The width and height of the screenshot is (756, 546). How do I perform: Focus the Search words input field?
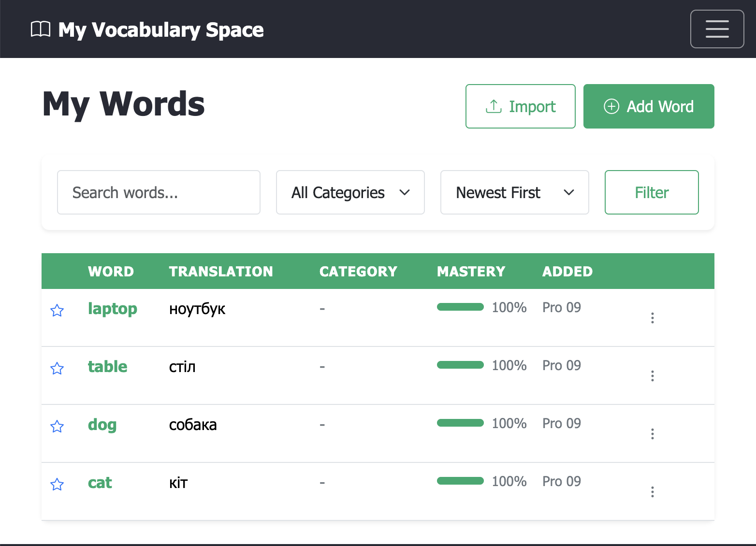point(159,192)
